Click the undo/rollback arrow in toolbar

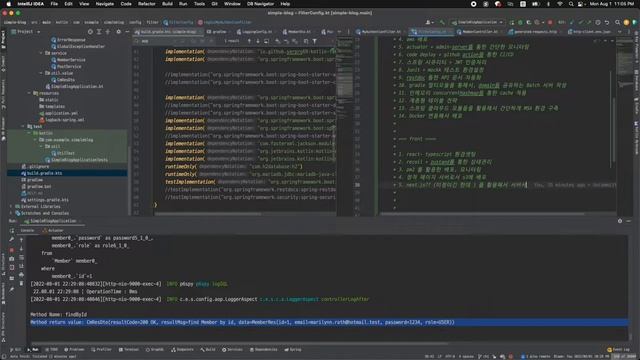click(x=607, y=22)
